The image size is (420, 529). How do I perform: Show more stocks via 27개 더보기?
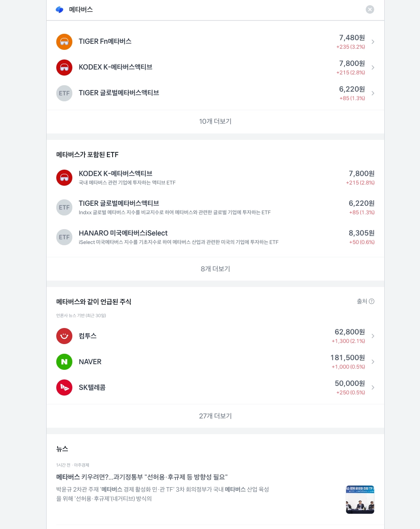[x=215, y=416]
